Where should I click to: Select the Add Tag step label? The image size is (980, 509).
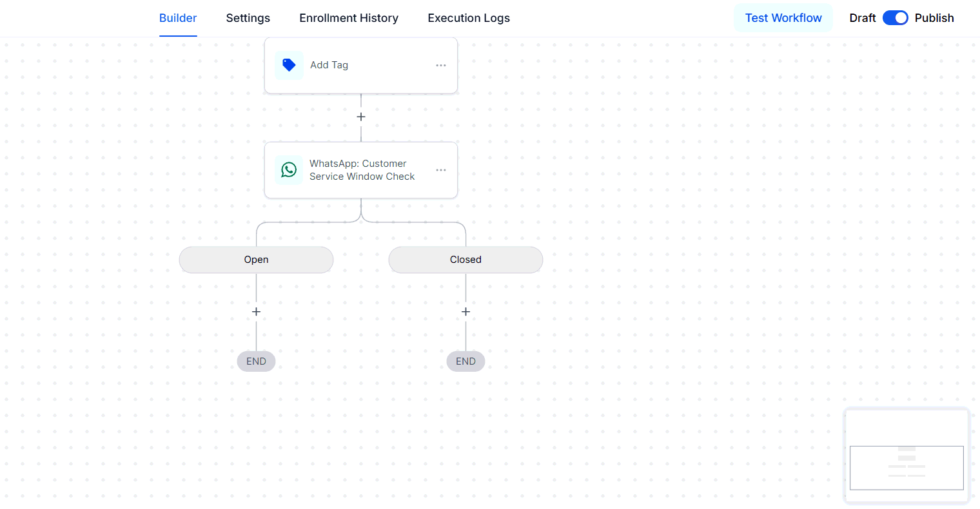click(329, 65)
